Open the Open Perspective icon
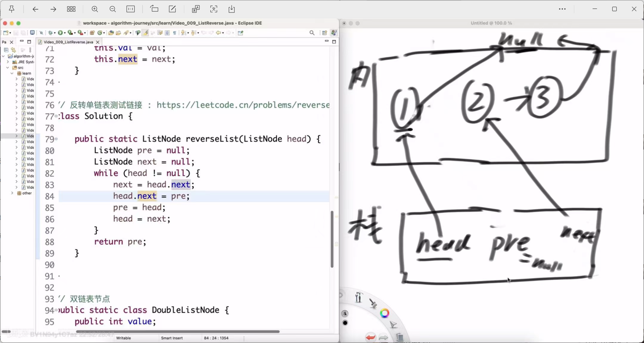The height and width of the screenshot is (343, 644). [x=325, y=33]
